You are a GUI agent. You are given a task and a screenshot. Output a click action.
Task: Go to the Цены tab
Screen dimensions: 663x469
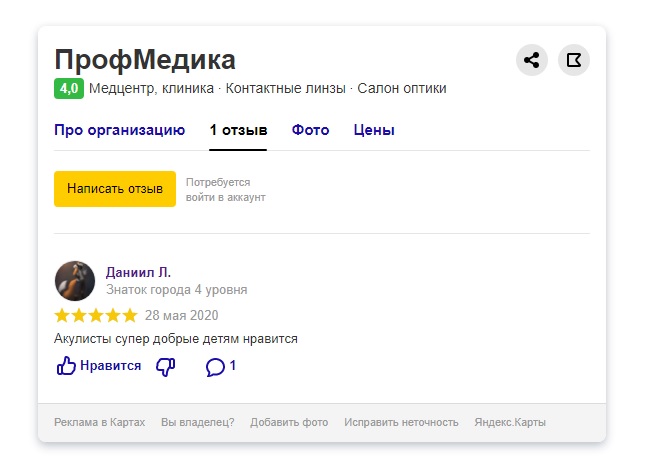[374, 130]
